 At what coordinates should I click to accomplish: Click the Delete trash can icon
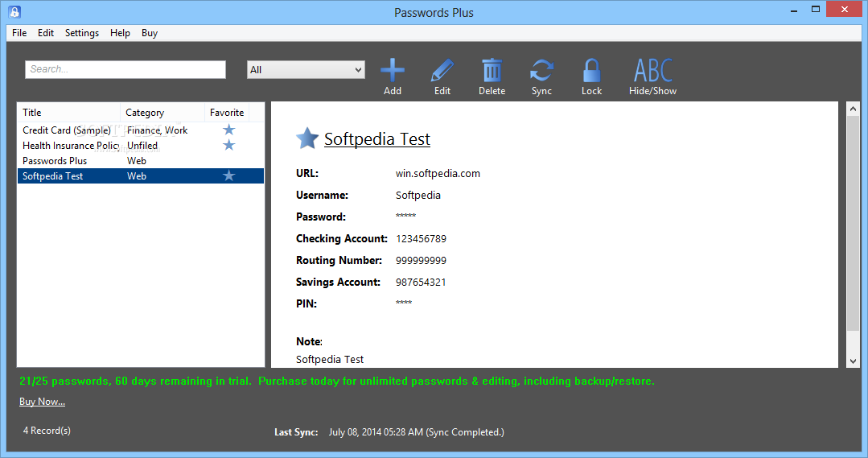(x=492, y=71)
